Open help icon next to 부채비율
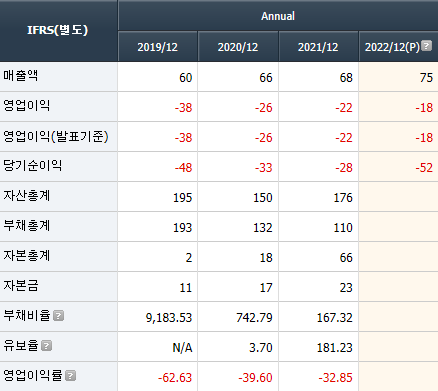Screen dimensions: 438x391 59,316
